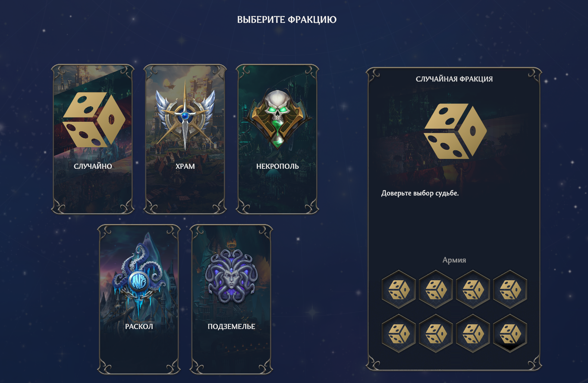This screenshot has width=588, height=383.
Task: Click the large dice in Случайная фракция panel
Action: 455,131
